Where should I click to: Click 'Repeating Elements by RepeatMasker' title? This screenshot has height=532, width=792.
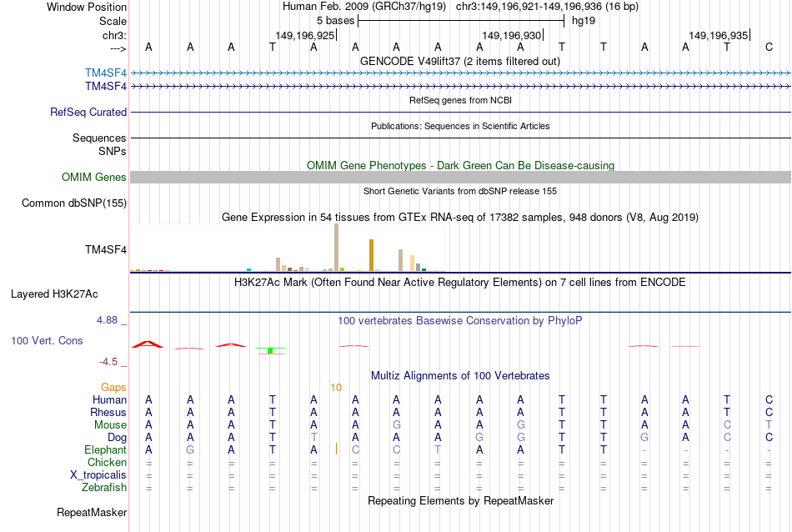(460, 500)
